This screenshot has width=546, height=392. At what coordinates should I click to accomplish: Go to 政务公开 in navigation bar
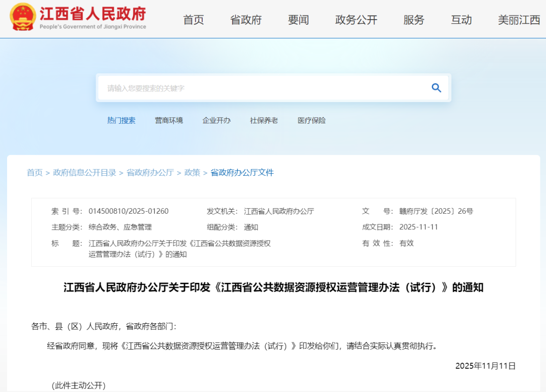coord(356,20)
